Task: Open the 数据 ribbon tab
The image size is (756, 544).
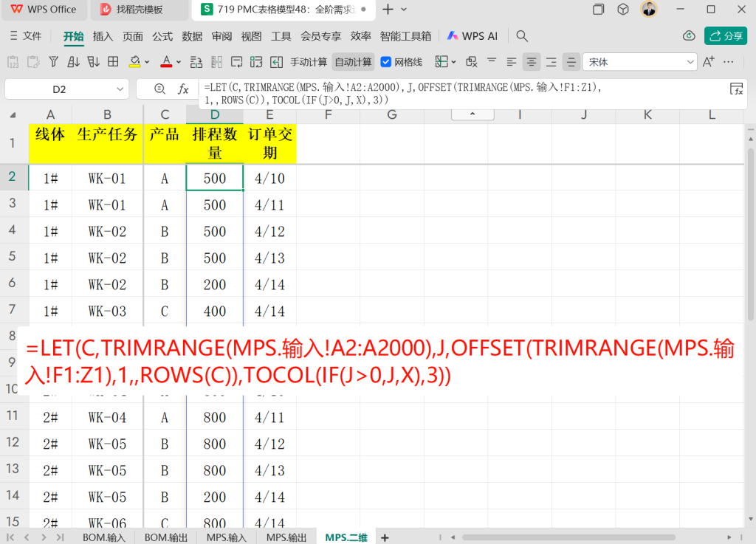Action: [192, 36]
